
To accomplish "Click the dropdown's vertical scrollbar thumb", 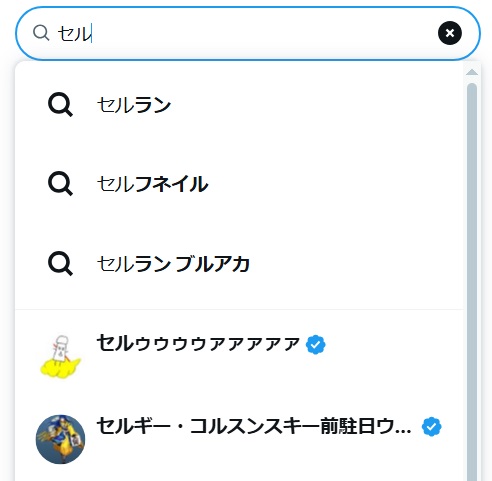I will tap(472, 282).
